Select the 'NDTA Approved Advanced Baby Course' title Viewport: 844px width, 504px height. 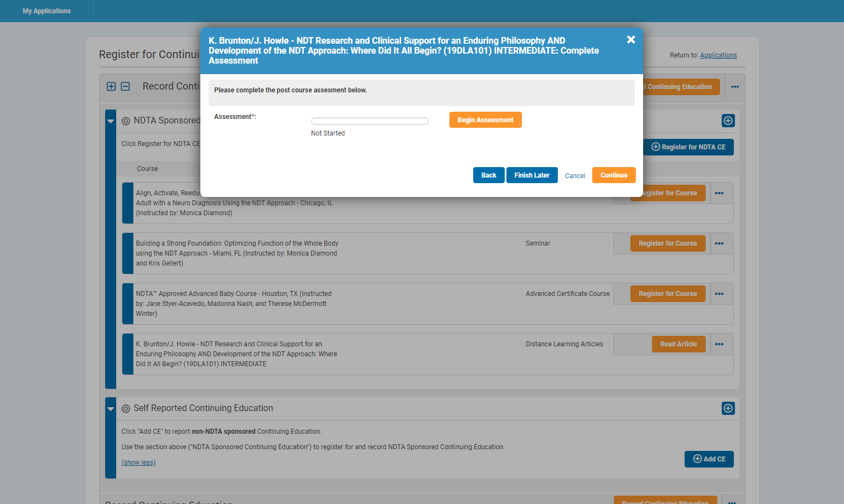pos(234,304)
